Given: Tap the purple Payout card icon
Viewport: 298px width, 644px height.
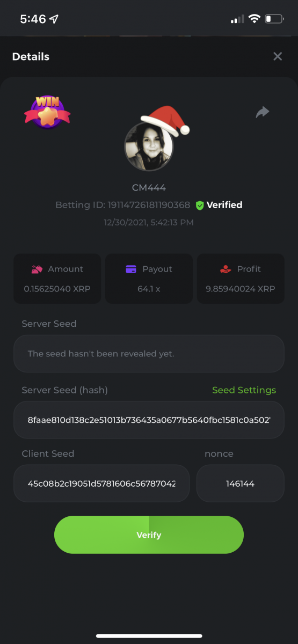Looking at the screenshot, I should (x=131, y=269).
